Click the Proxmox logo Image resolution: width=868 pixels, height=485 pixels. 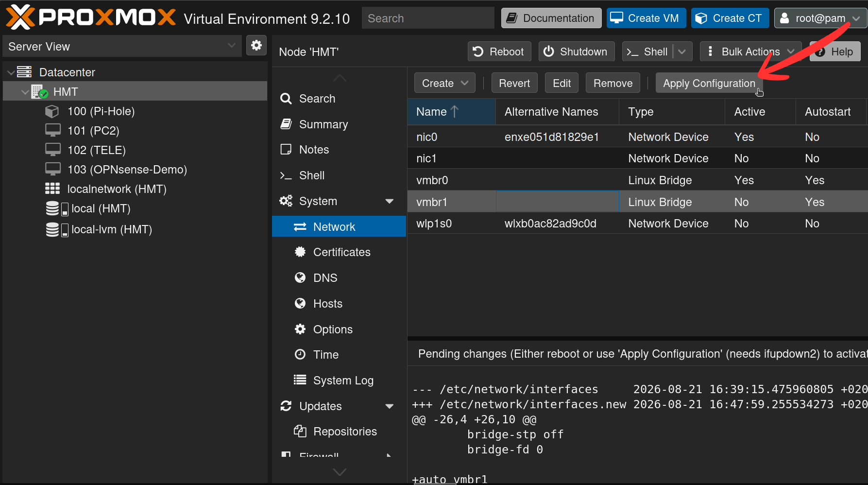[x=91, y=17]
